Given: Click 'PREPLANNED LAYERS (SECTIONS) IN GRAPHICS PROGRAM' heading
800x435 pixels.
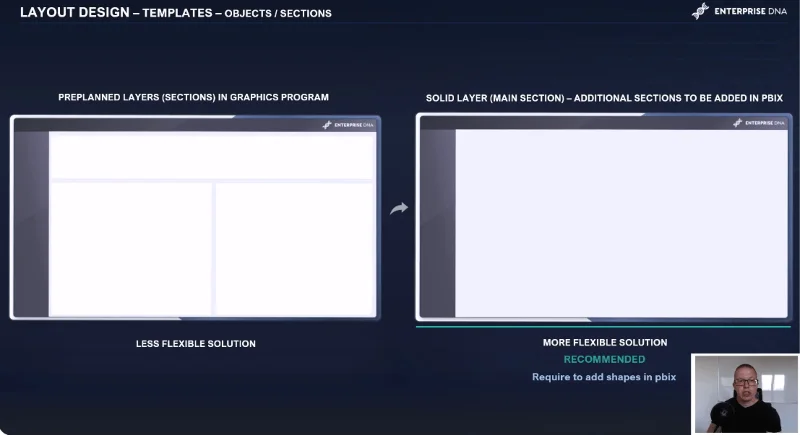Looking at the screenshot, I should (x=193, y=97).
